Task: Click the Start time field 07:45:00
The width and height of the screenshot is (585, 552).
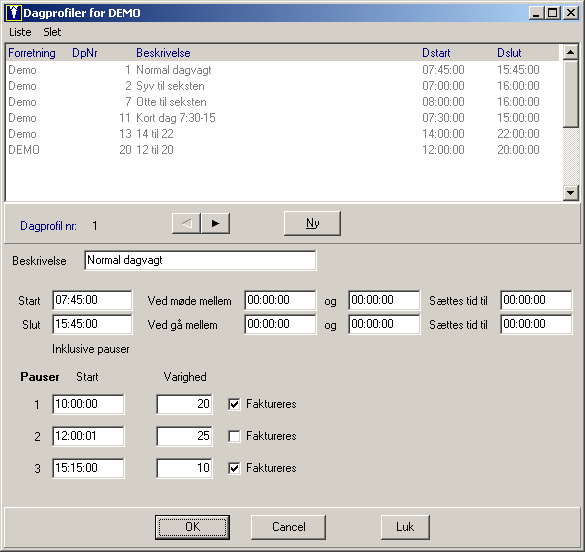Action: click(x=92, y=300)
